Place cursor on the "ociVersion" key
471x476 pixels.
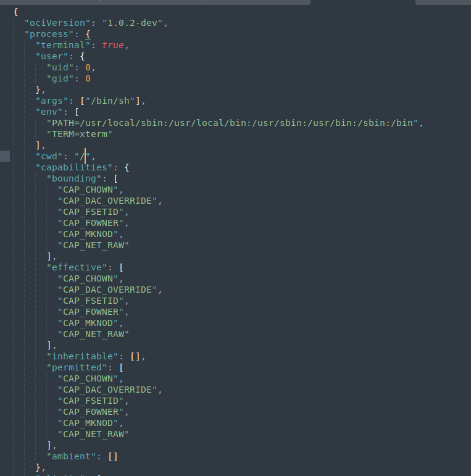coord(57,23)
